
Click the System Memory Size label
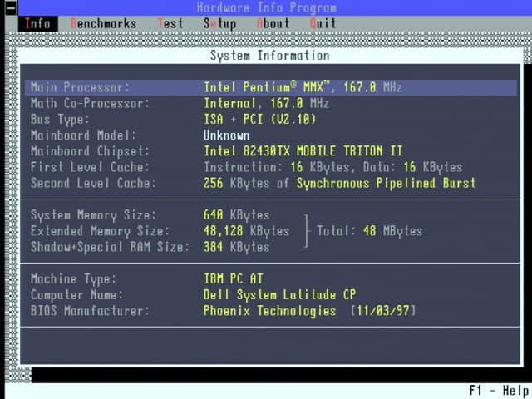click(93, 215)
